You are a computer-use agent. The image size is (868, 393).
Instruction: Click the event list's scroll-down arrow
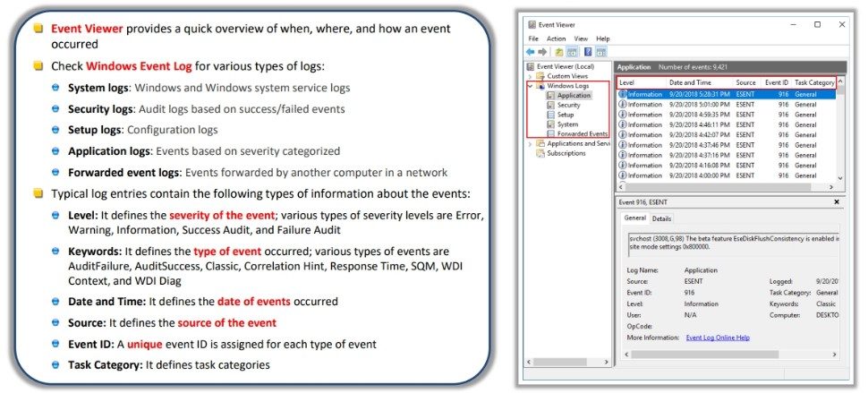pyautogui.click(x=840, y=178)
